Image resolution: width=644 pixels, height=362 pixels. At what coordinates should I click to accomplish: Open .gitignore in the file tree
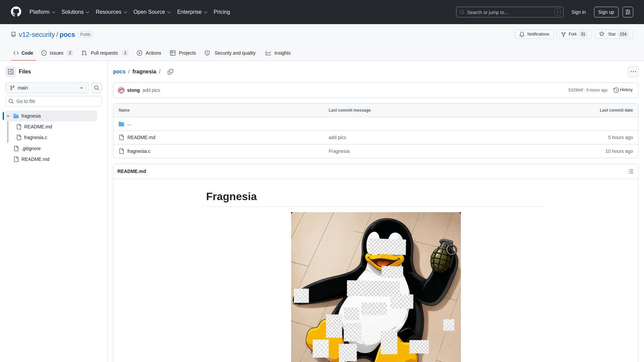pos(31,148)
